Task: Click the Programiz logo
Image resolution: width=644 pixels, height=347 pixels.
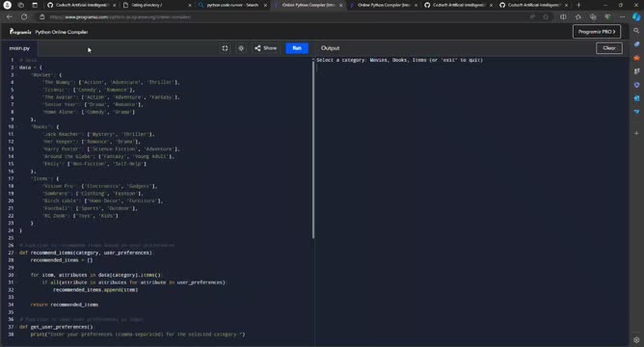Action: (x=20, y=32)
